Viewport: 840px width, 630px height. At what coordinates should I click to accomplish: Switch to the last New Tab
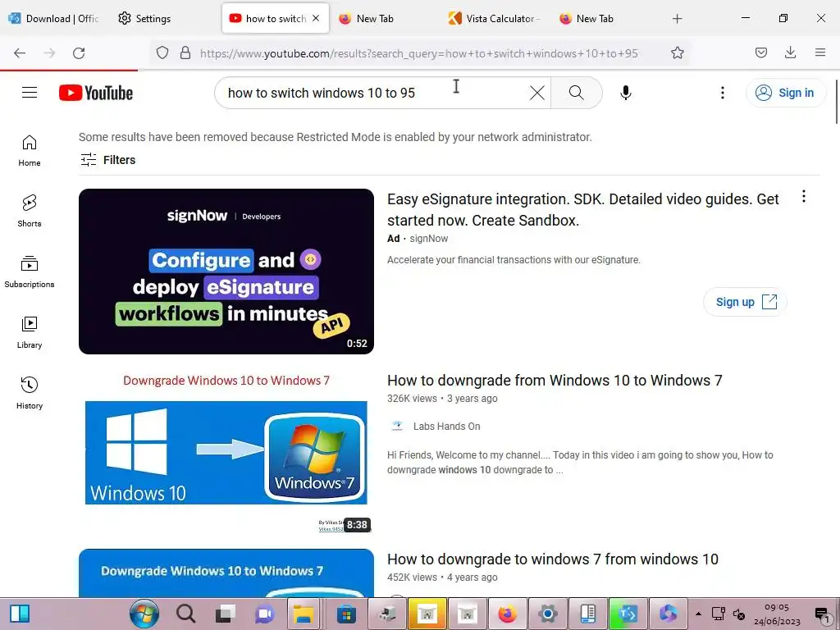(x=595, y=18)
